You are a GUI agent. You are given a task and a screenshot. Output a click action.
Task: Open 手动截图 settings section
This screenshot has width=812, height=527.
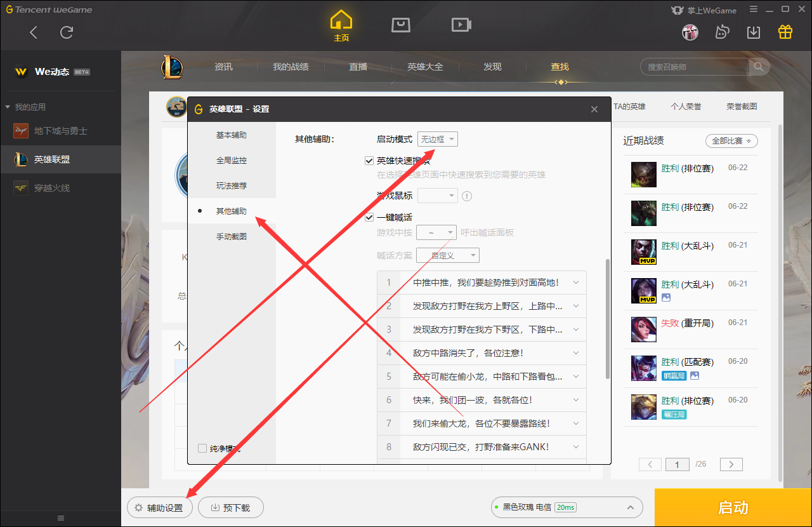click(x=232, y=236)
